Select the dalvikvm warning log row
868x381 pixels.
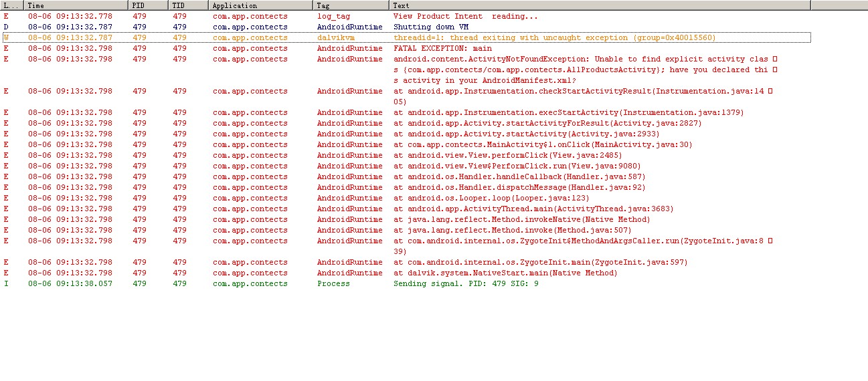[x=406, y=37]
